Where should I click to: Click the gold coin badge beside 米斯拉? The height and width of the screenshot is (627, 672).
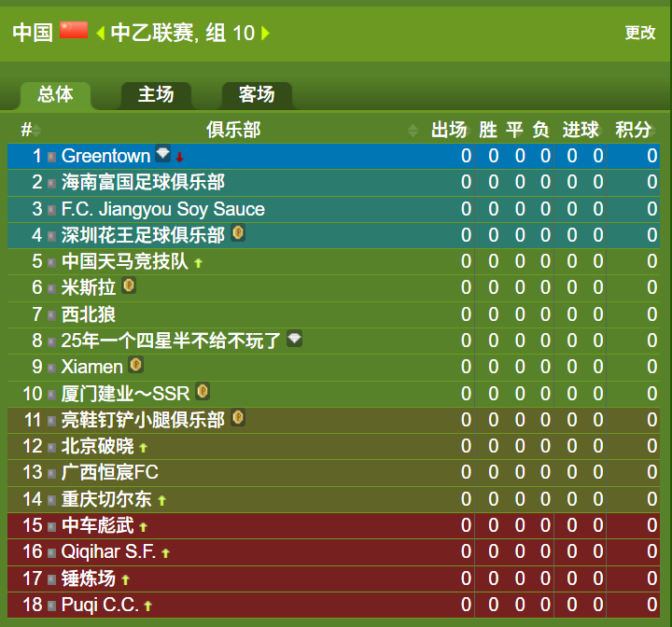click(129, 286)
